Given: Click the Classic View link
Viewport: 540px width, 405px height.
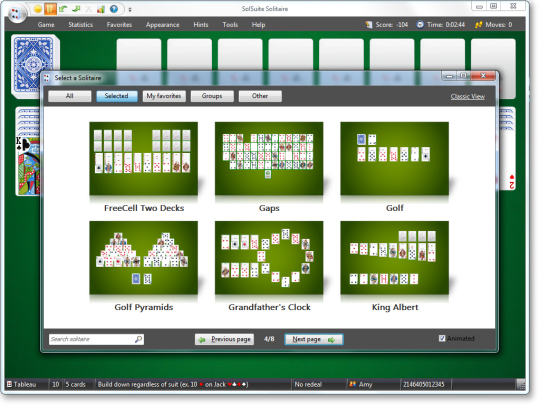Looking at the screenshot, I should (468, 97).
